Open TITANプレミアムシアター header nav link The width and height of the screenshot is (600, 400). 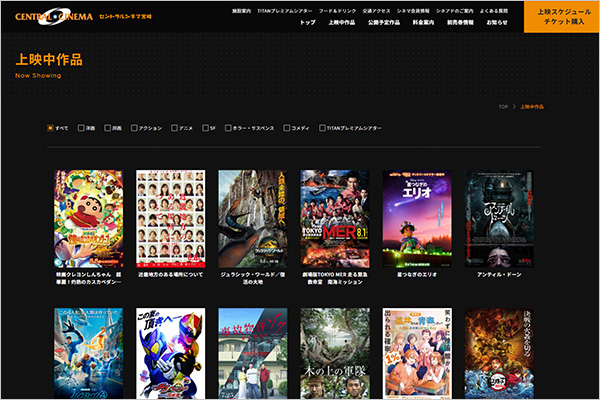(285, 11)
